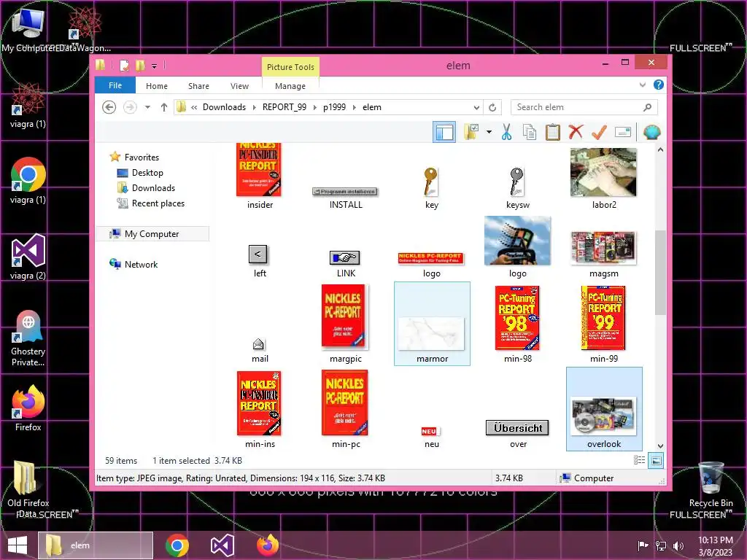Click the Picture Tools contextual tab header
747x560 pixels.
(x=290, y=66)
